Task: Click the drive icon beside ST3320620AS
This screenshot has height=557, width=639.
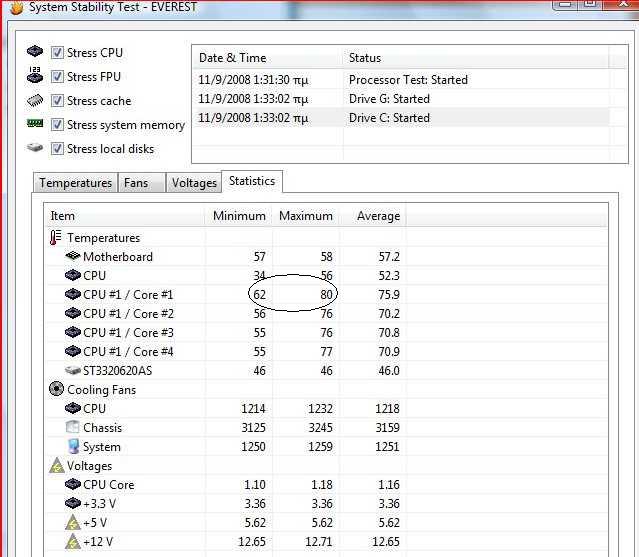Action: click(x=73, y=370)
